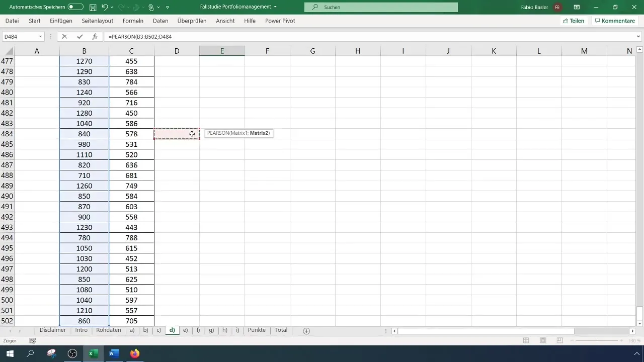Switch to Normal view icon
Screen dimensions: 644x362
526,340
